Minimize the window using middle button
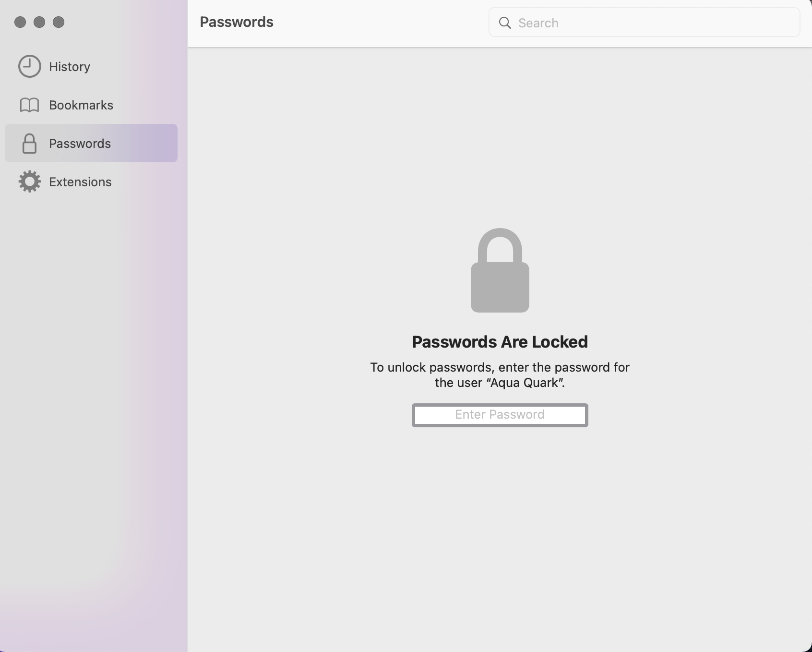Screen dimensions: 812x652 pos(39,22)
